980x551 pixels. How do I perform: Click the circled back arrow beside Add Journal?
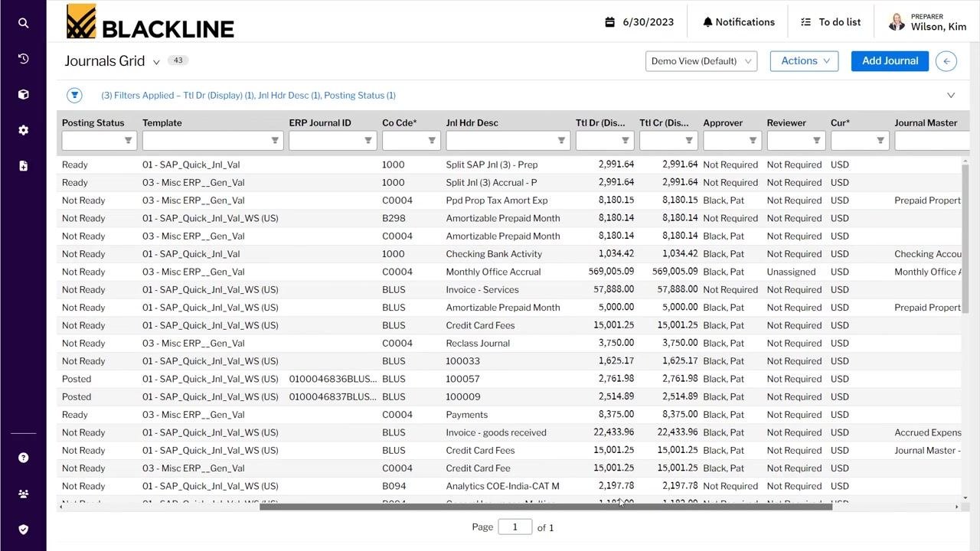(946, 61)
